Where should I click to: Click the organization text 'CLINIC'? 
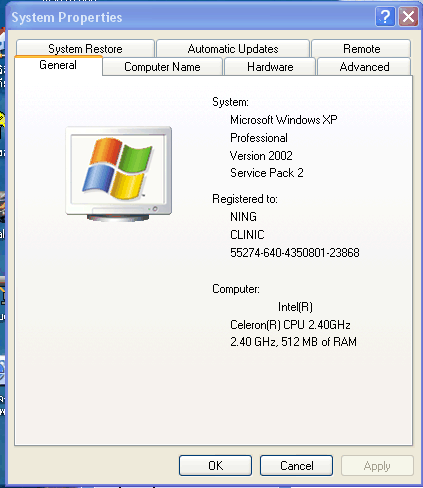point(247,235)
